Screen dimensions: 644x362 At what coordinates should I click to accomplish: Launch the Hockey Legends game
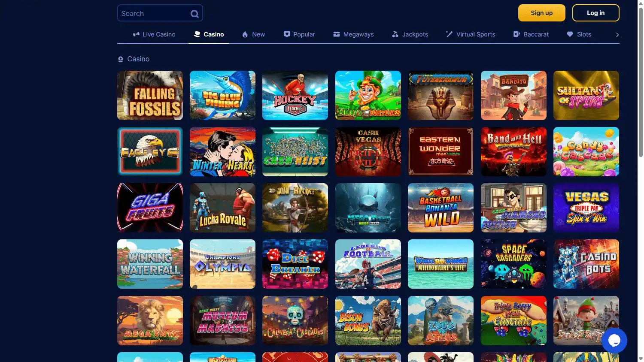(295, 95)
